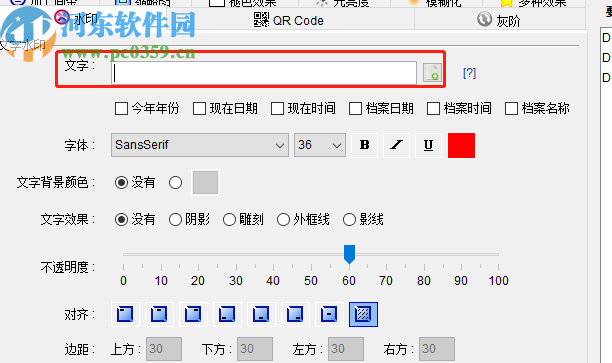Select the 水印 watermark tab
Viewport: 612px width, 363px height.
[x=76, y=18]
